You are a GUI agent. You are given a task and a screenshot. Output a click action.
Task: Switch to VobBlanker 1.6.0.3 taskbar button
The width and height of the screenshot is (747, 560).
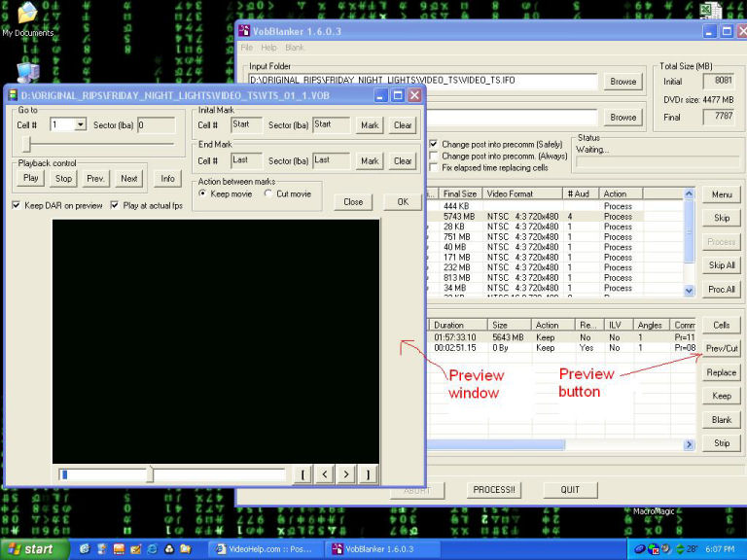(x=382, y=549)
